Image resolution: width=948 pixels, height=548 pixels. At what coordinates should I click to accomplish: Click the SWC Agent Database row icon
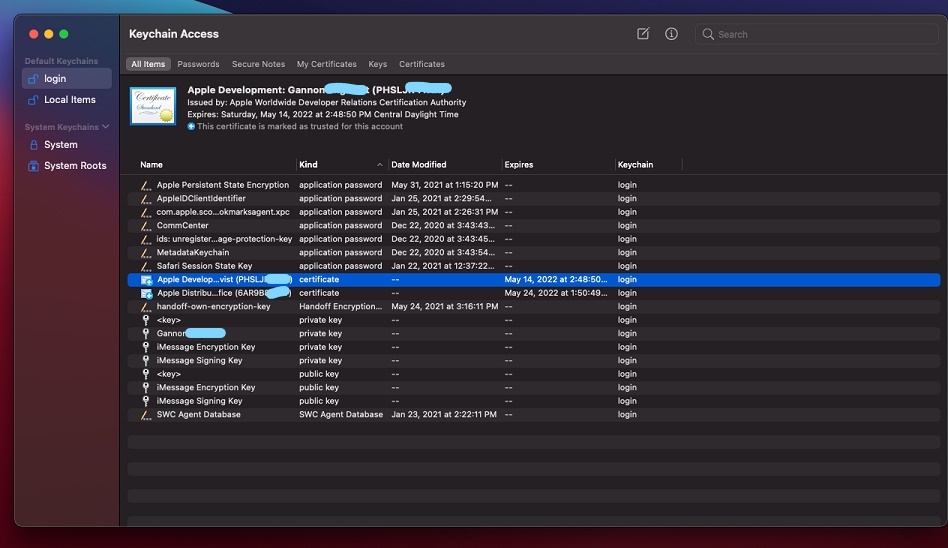pos(146,415)
